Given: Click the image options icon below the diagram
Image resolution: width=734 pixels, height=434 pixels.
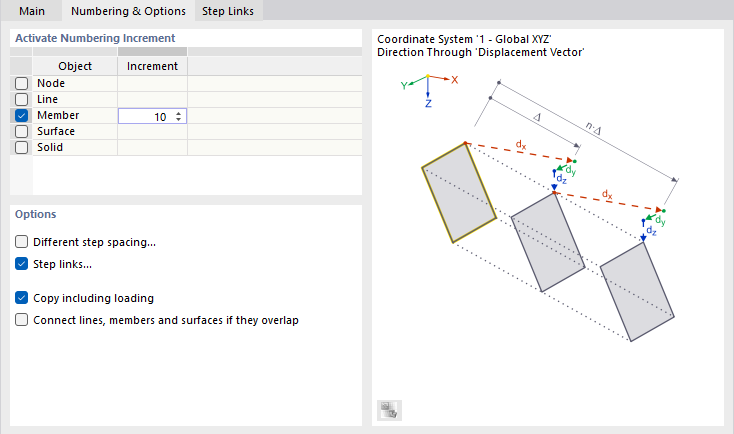Looking at the screenshot, I should [388, 409].
